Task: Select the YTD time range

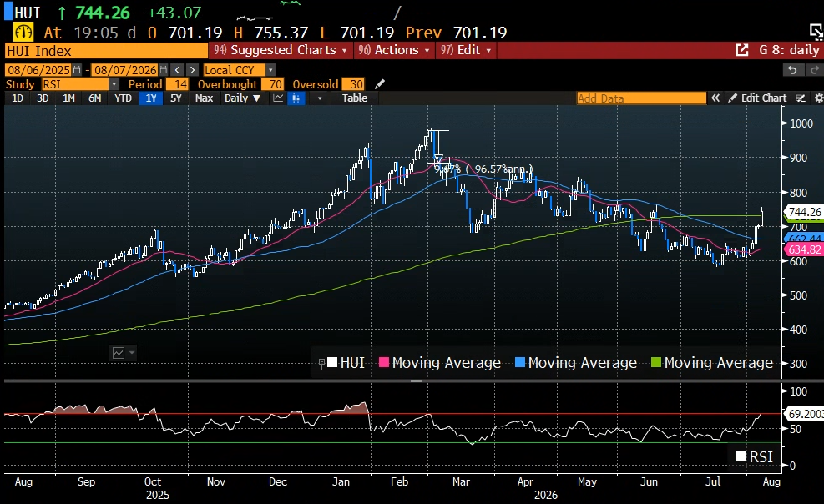Action: pos(123,98)
